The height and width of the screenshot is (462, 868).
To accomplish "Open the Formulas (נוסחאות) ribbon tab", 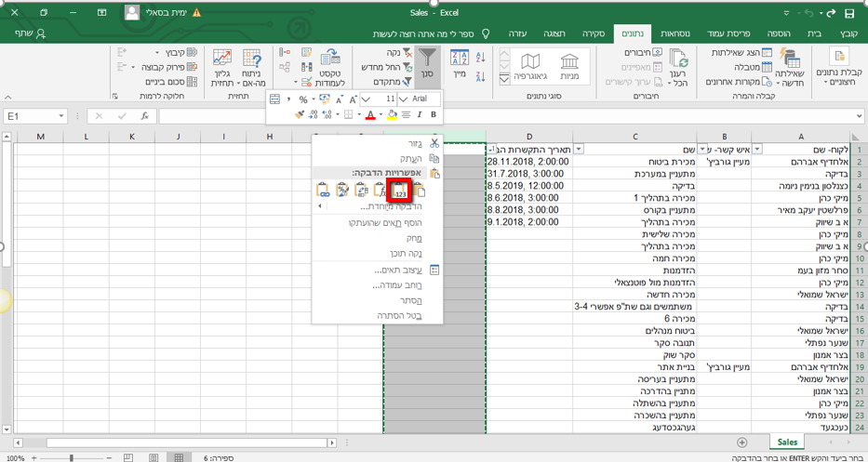I will tap(675, 33).
